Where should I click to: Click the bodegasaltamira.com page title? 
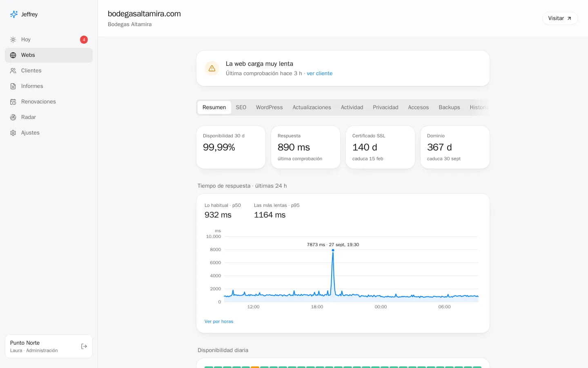point(144,14)
